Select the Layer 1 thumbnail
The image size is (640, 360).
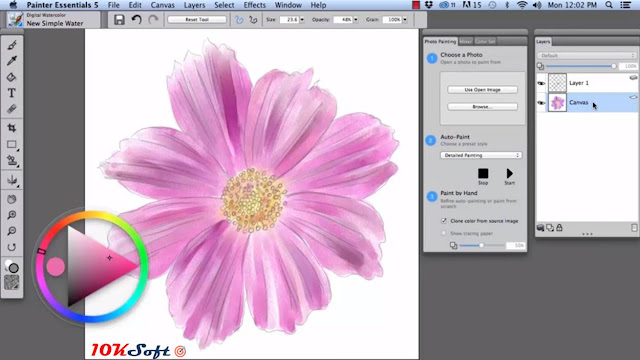pyautogui.click(x=557, y=83)
